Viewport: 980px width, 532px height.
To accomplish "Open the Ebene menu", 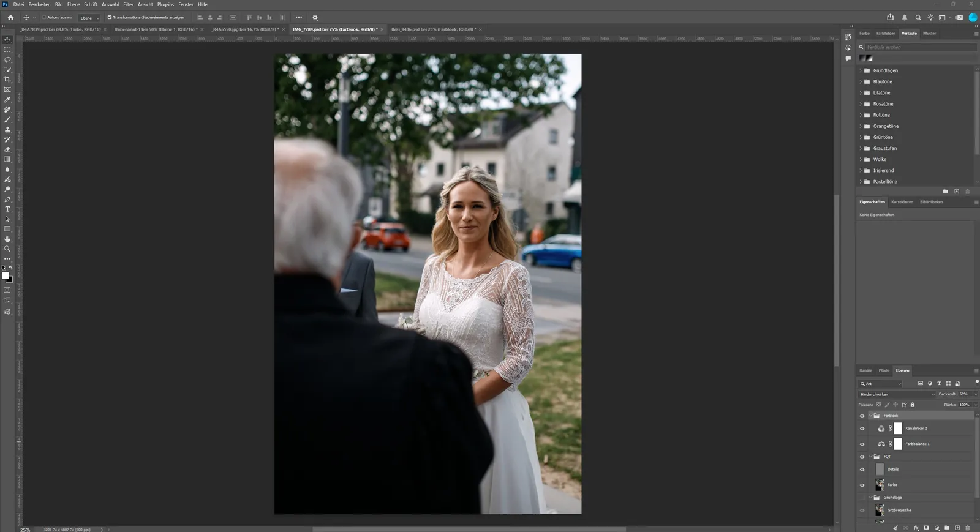I will [73, 4].
